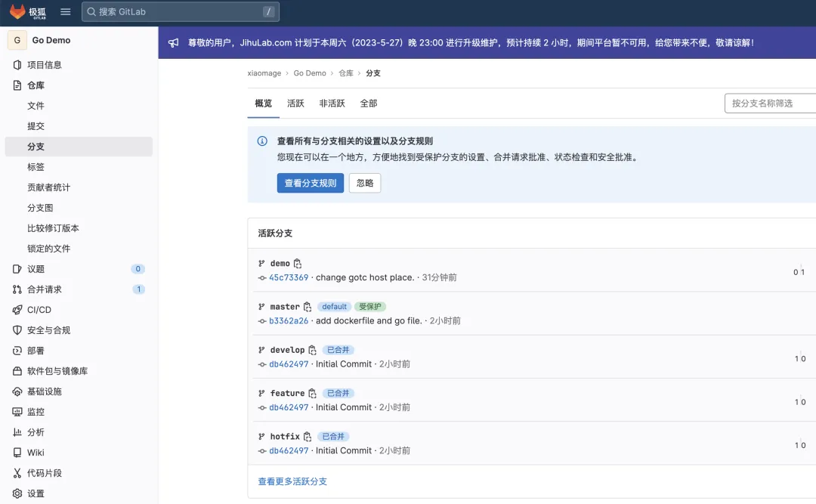
Task: Switch to the 非活跃 tab
Action: (332, 103)
